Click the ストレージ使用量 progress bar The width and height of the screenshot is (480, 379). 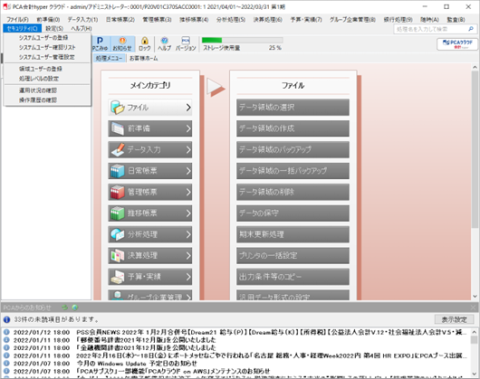[242, 40]
